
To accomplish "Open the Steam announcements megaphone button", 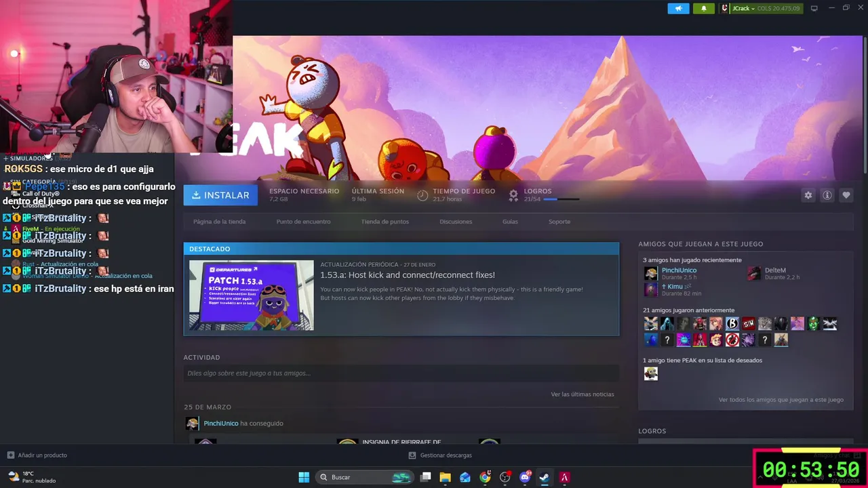I will coord(678,8).
